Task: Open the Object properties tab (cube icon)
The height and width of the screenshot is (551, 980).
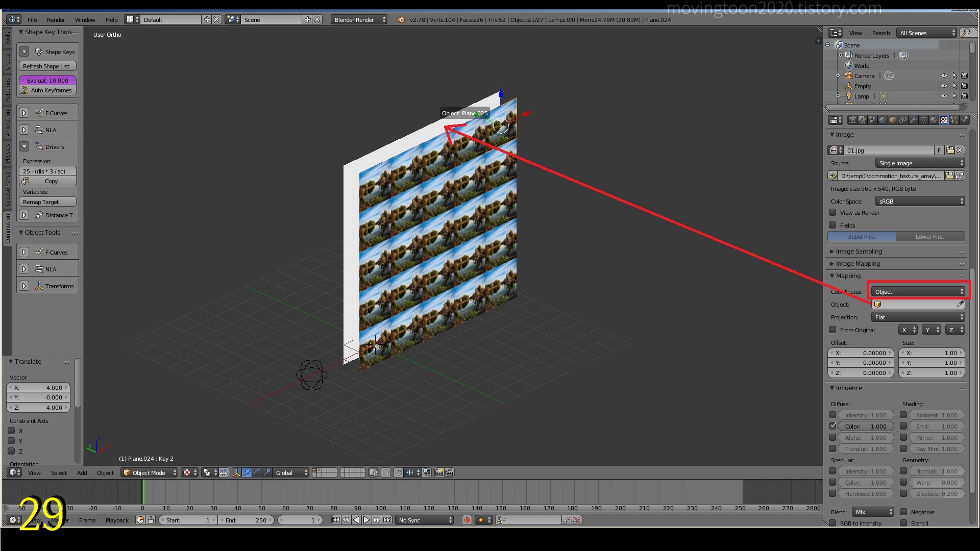Action: point(893,120)
